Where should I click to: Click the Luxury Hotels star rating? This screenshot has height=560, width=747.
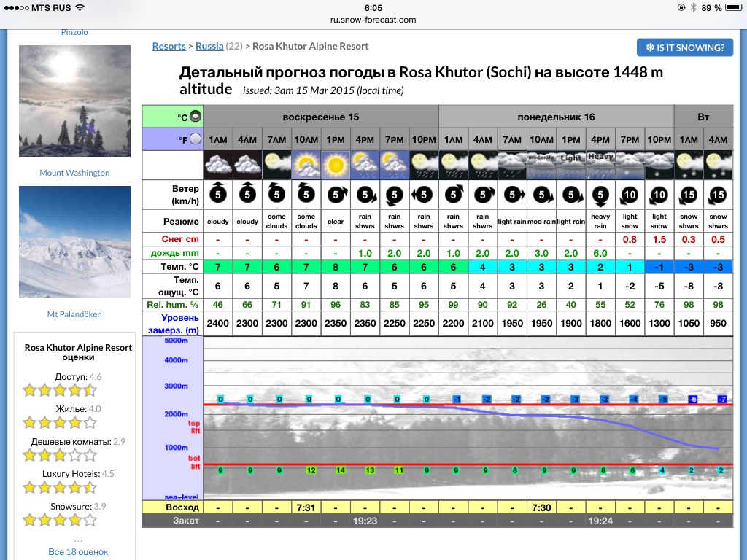point(60,487)
